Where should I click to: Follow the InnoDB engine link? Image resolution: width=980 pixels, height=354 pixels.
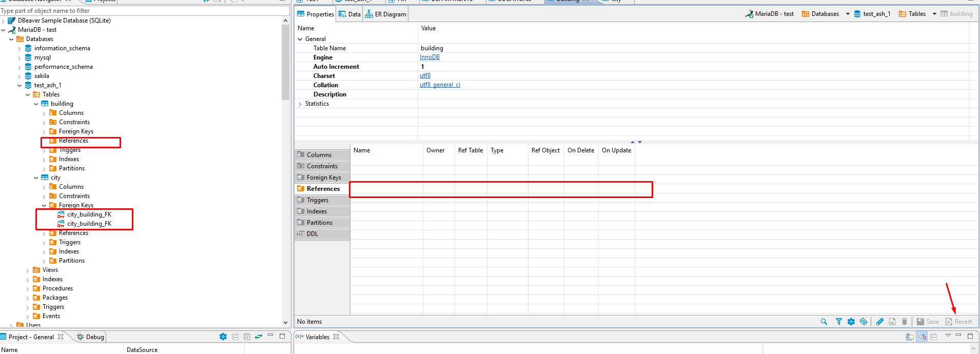click(x=429, y=57)
